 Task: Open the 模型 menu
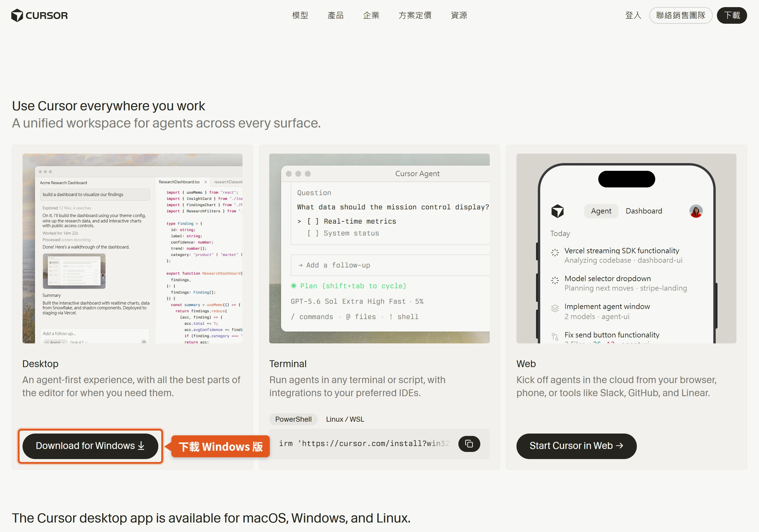(300, 15)
